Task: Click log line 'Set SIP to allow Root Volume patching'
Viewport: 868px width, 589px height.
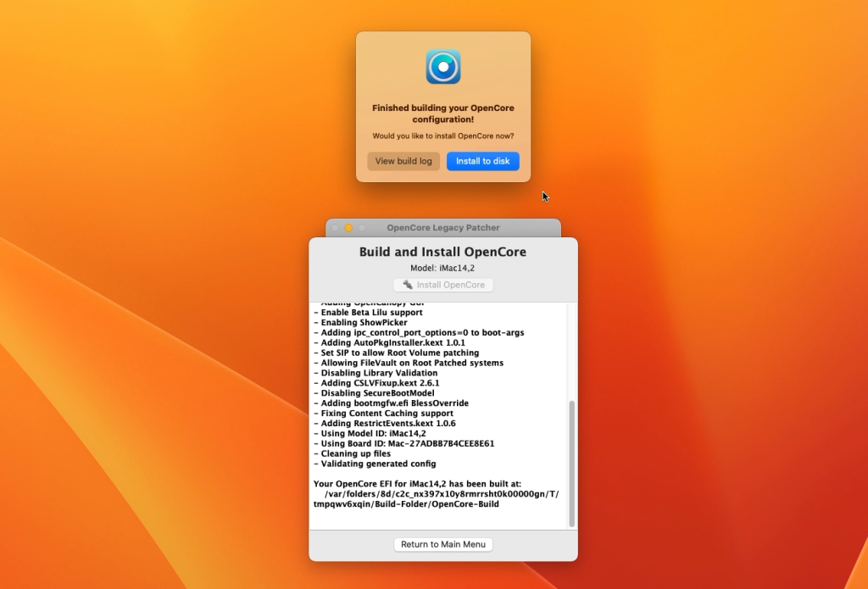Action: pos(397,353)
